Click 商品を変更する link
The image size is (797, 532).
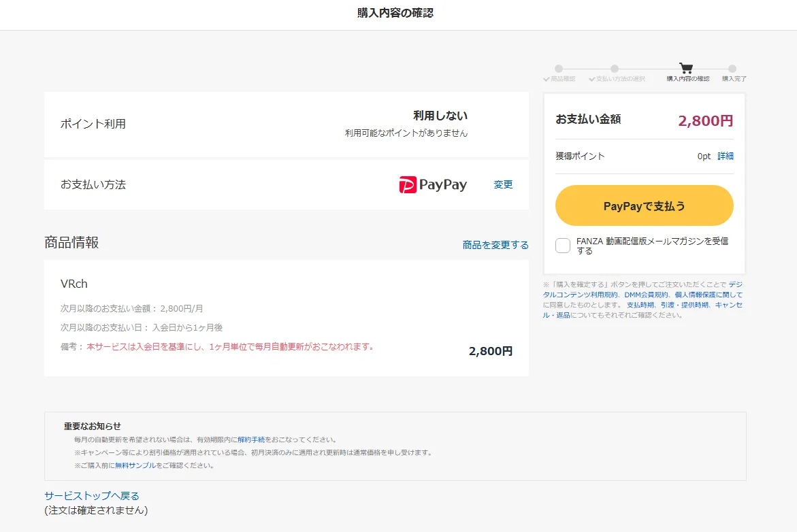(x=495, y=245)
